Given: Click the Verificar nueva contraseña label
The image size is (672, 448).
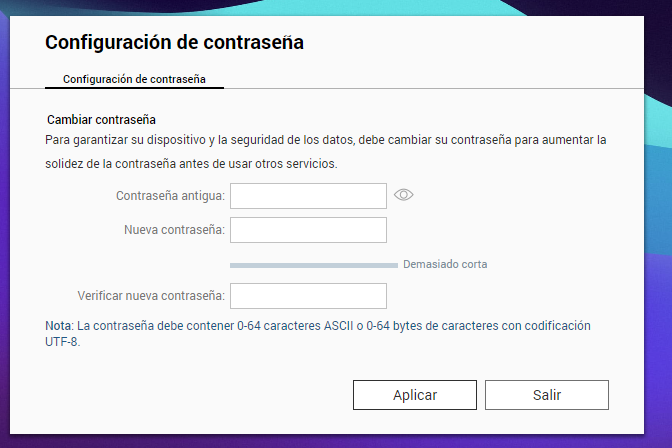Looking at the screenshot, I should click(x=150, y=296).
